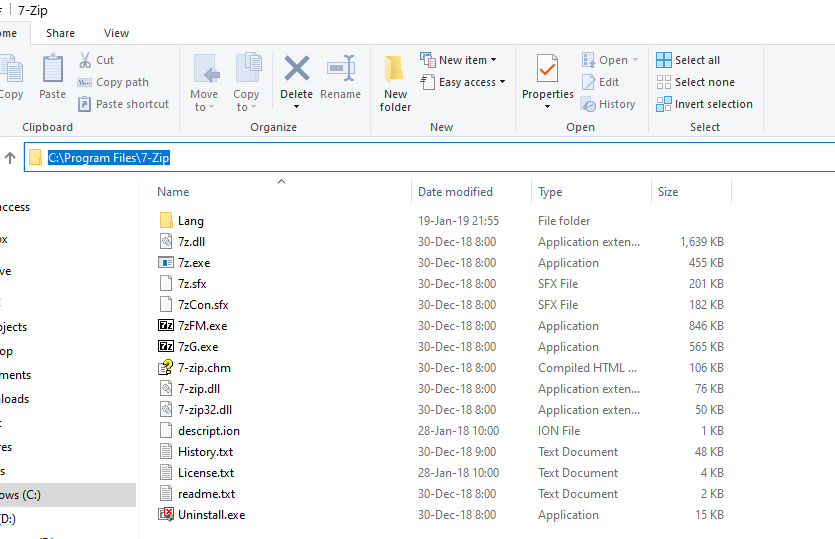Image resolution: width=835 pixels, height=539 pixels.
Task: Click Invert selection
Action: click(705, 104)
